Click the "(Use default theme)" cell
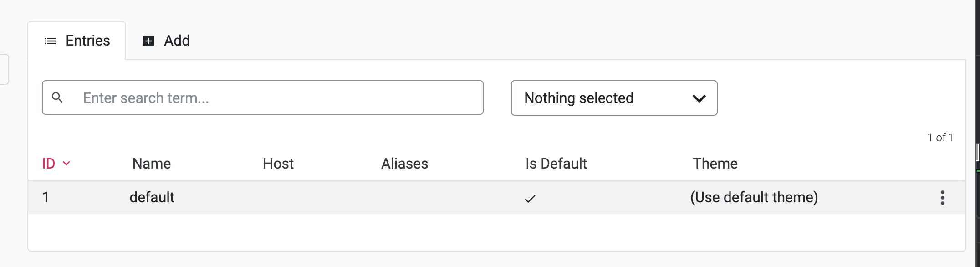This screenshot has height=267, width=980. click(754, 197)
